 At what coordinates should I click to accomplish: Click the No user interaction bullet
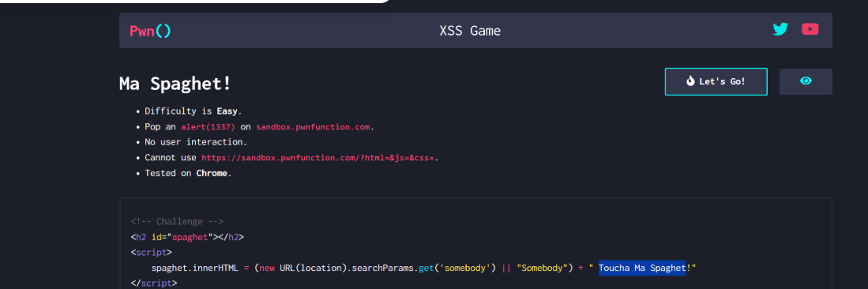[x=196, y=142]
